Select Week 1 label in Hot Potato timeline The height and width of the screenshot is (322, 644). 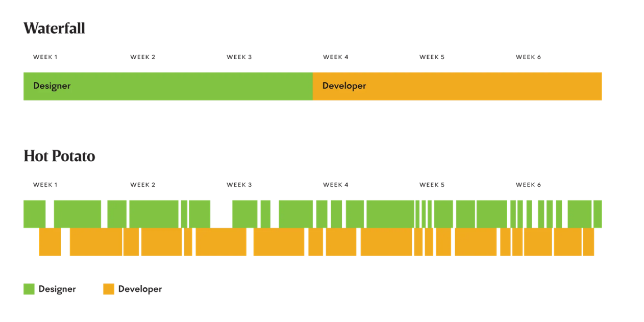[x=45, y=185]
